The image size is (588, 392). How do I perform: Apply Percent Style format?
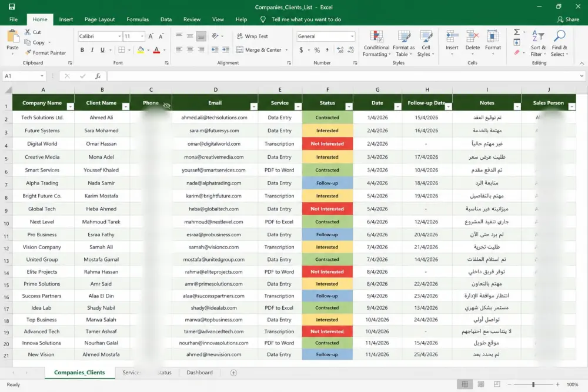pyautogui.click(x=317, y=50)
